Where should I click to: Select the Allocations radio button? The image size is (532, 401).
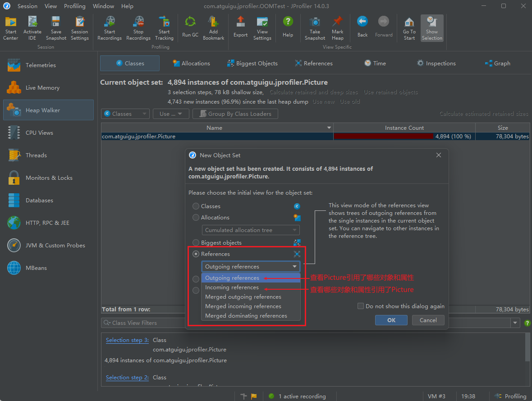click(x=196, y=217)
